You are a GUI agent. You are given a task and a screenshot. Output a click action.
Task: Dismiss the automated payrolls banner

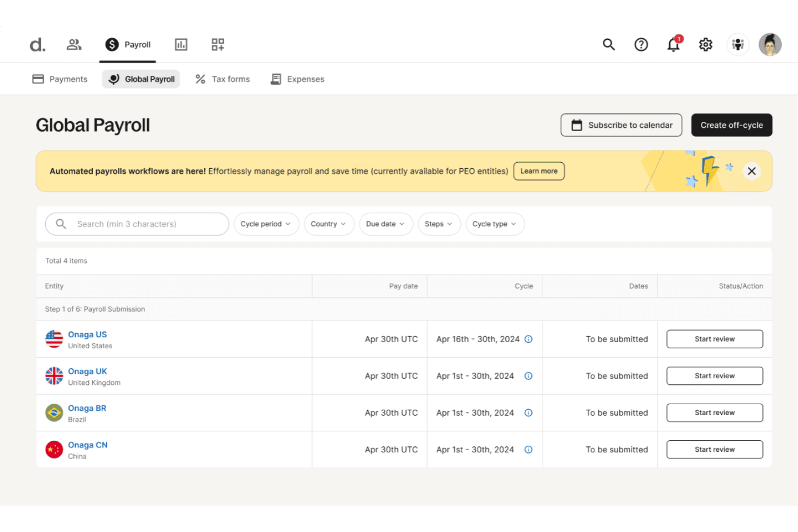pyautogui.click(x=752, y=171)
